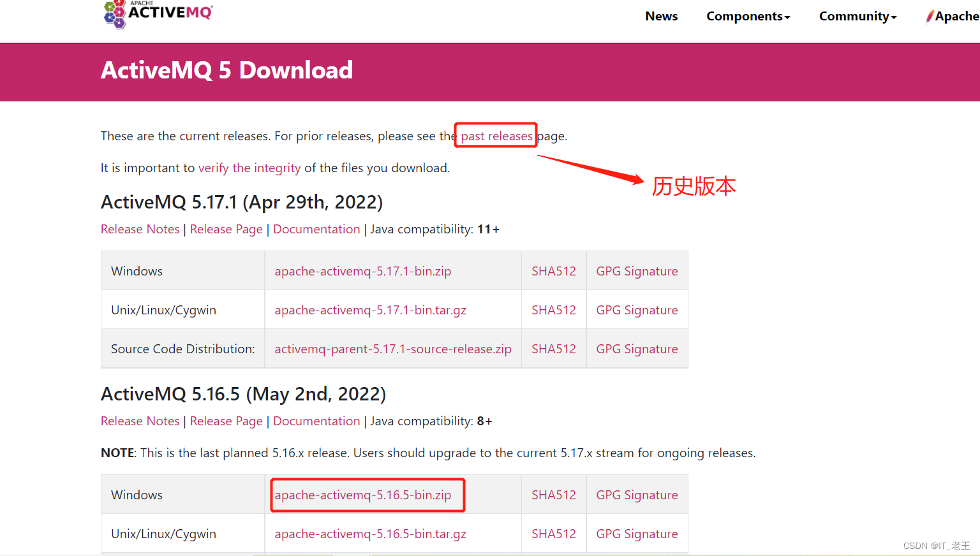Open the Apache feather menu
This screenshot has height=556, width=980.
click(x=953, y=16)
